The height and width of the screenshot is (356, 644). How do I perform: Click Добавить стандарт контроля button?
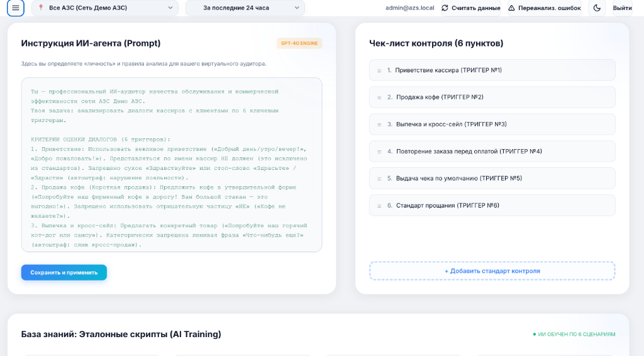(x=492, y=271)
